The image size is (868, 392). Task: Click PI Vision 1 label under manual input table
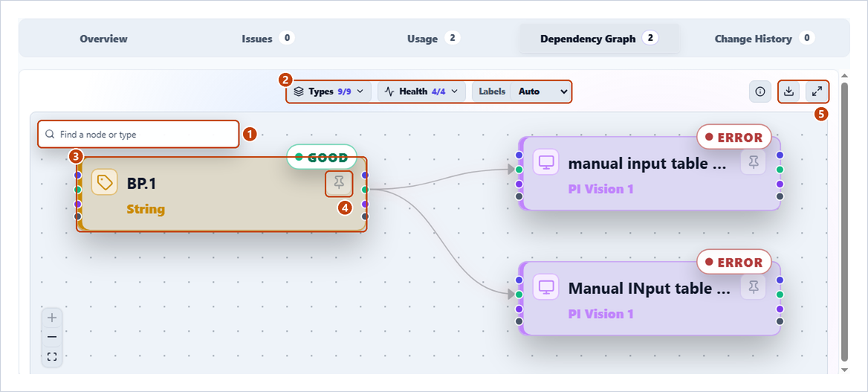600,189
